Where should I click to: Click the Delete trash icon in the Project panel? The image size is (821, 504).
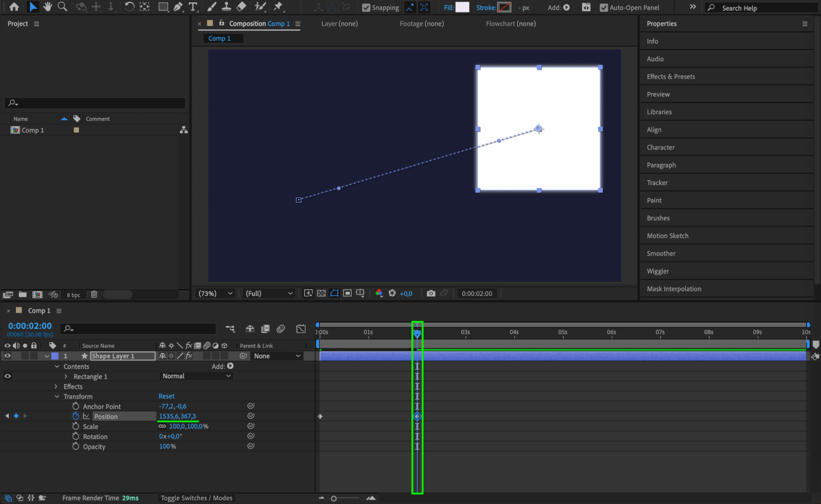pos(94,294)
